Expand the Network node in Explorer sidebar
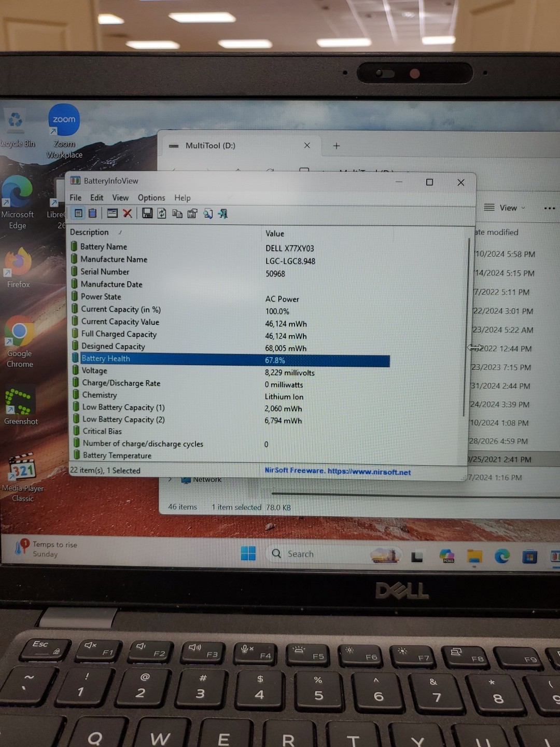 point(170,480)
